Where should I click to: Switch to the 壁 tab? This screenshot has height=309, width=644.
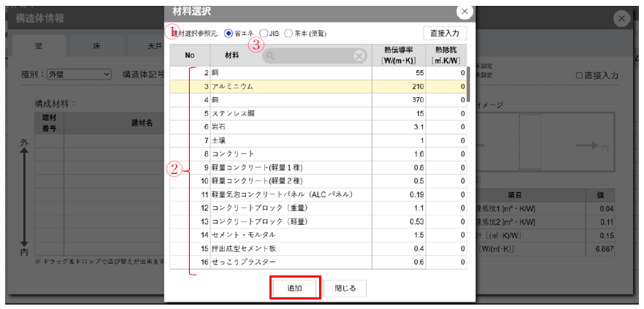(39, 46)
